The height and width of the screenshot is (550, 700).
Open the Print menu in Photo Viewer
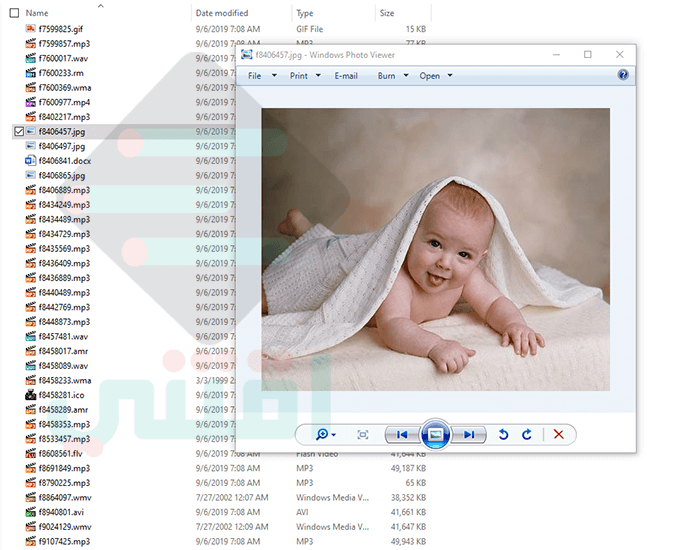pyautogui.click(x=299, y=76)
